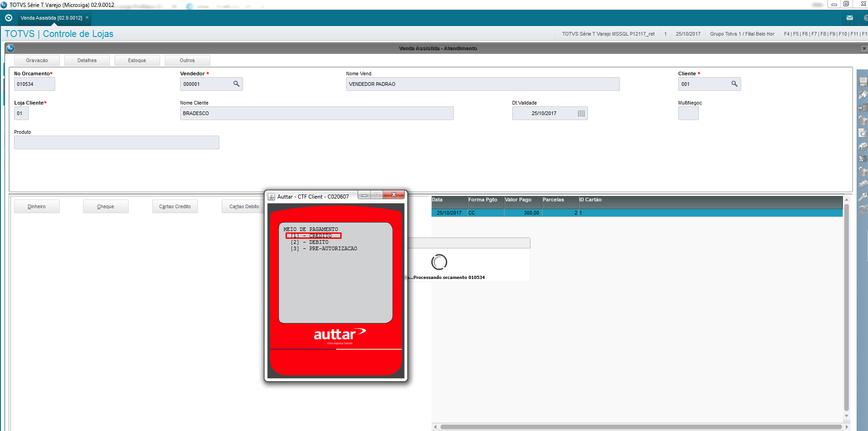Click the save floppy disk sidebar icon
868x431 pixels.
point(863,82)
